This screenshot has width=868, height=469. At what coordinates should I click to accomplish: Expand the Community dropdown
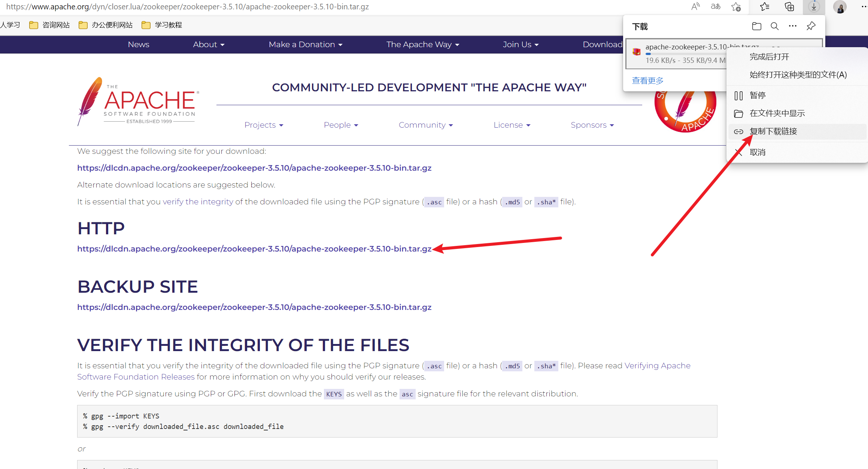(x=426, y=125)
